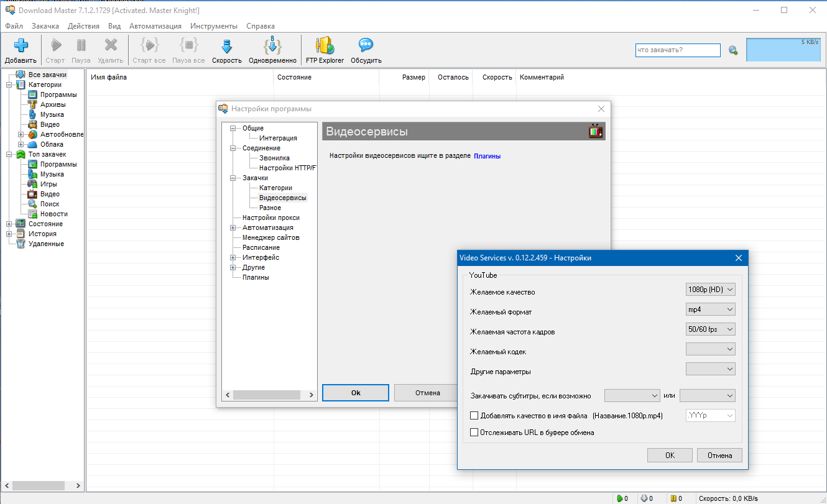This screenshot has width=827, height=504.
Task: Open the Обсудить chat bubble icon
Action: pyautogui.click(x=366, y=45)
